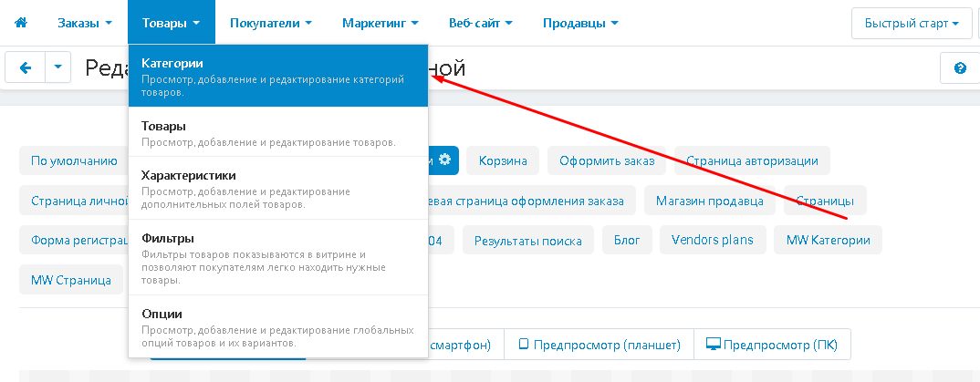The image size is (980, 382).
Task: Switch to Vendors plans tab
Action: point(713,241)
